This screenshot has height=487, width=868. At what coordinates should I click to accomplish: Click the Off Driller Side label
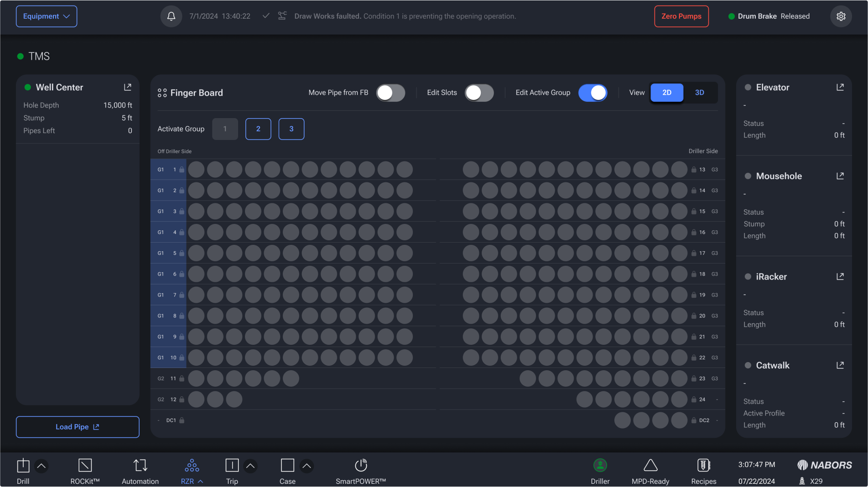click(x=175, y=151)
